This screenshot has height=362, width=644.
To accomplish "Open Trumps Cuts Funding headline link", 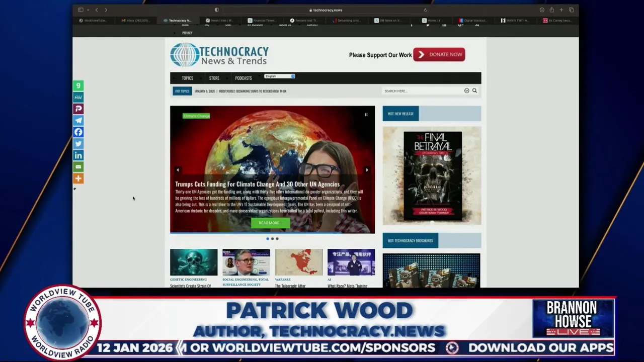I will (x=257, y=184).
